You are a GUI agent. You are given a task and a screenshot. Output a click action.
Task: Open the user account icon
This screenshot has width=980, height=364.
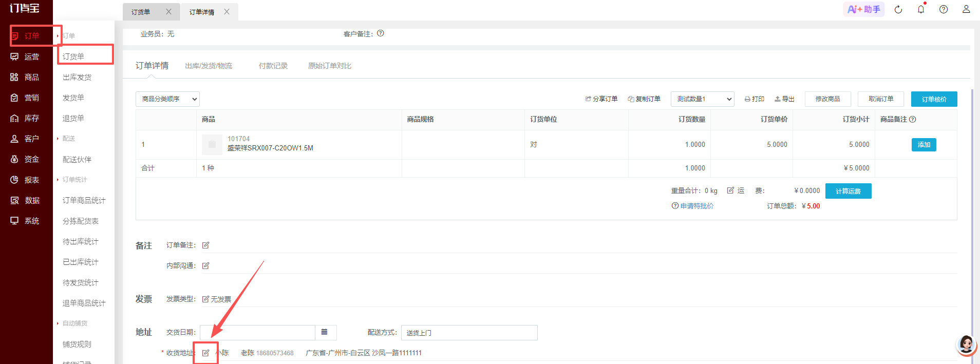point(966,9)
